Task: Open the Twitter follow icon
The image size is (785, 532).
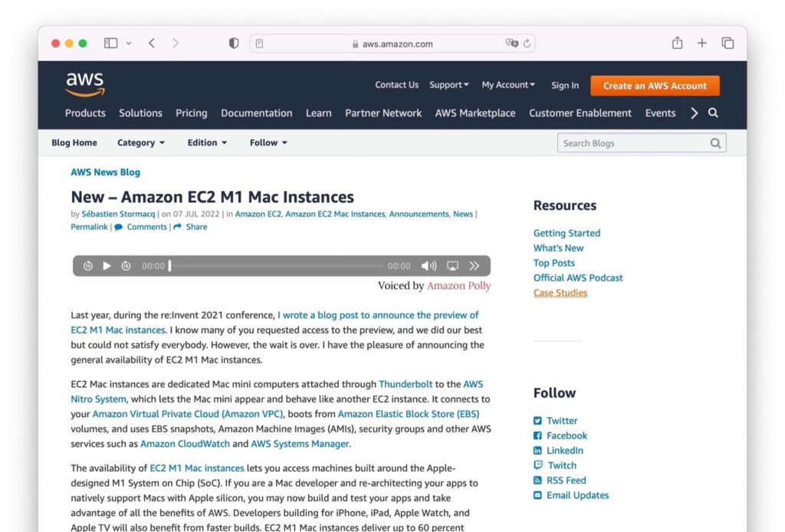Action: click(x=538, y=420)
